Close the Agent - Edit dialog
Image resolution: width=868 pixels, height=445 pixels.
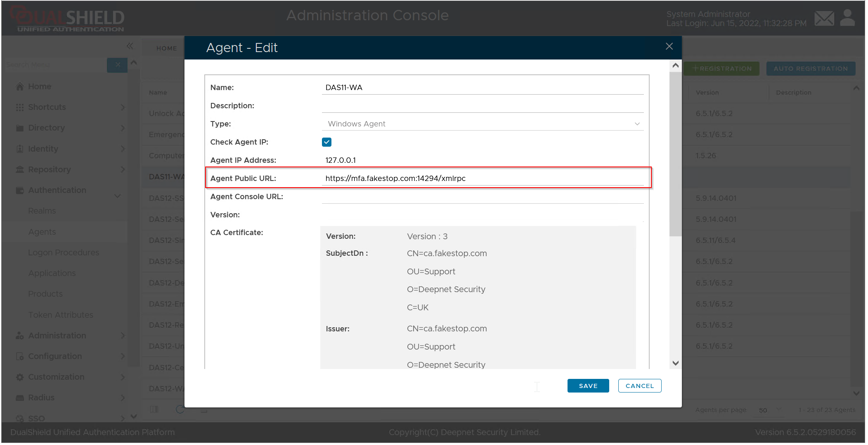tap(669, 47)
